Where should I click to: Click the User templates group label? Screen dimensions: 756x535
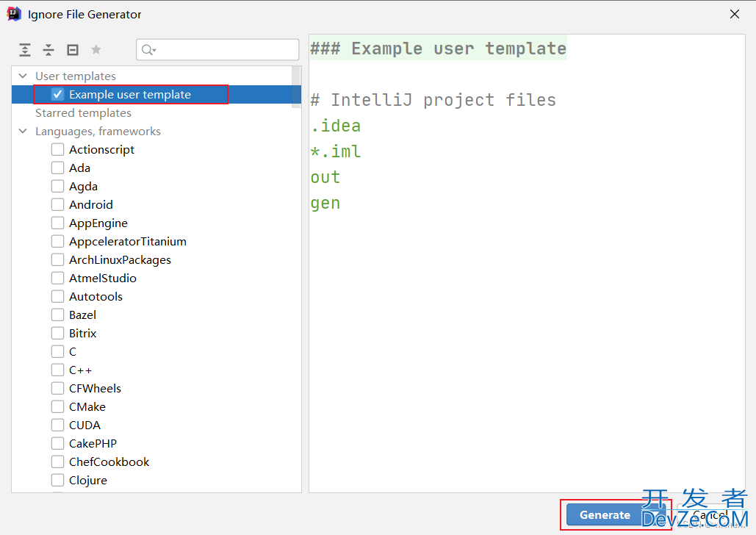(75, 76)
